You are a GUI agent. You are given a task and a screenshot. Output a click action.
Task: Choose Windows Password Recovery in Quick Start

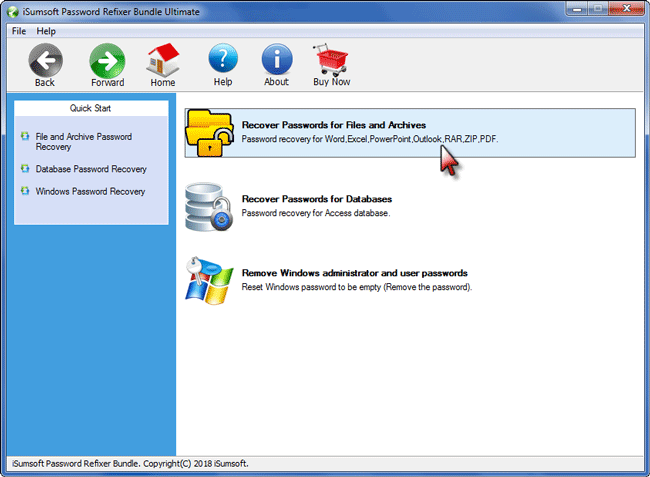90,191
